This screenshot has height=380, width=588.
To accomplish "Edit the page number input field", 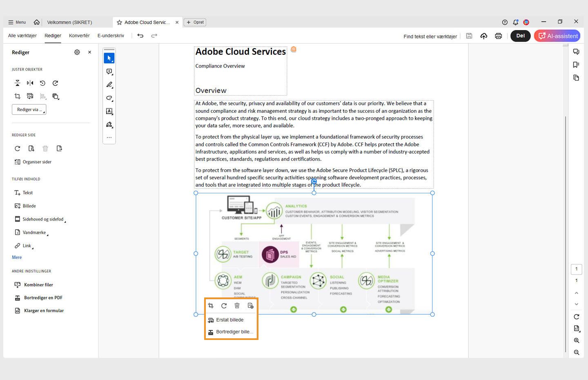I will [x=576, y=269].
